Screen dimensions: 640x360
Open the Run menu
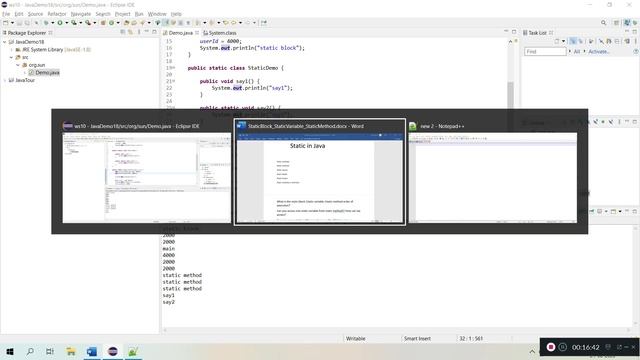click(x=139, y=14)
